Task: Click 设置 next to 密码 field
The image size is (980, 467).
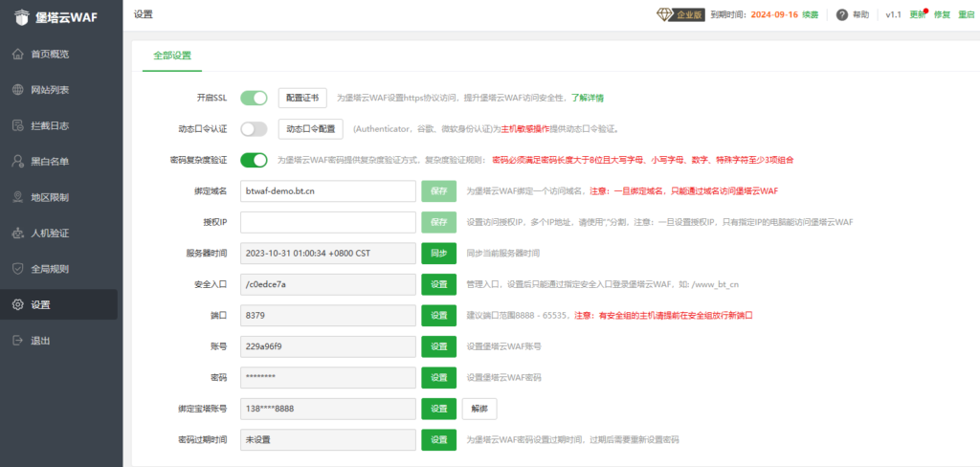Action: pos(438,378)
